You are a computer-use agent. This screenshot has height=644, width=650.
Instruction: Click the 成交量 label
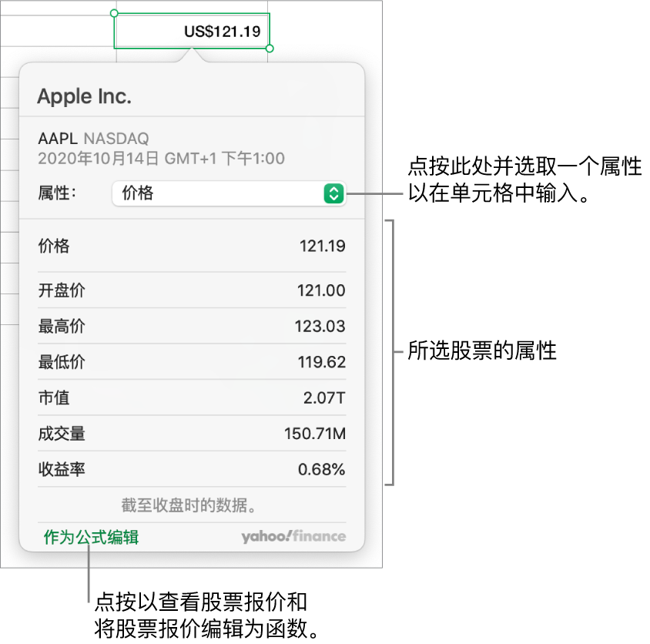point(62,434)
